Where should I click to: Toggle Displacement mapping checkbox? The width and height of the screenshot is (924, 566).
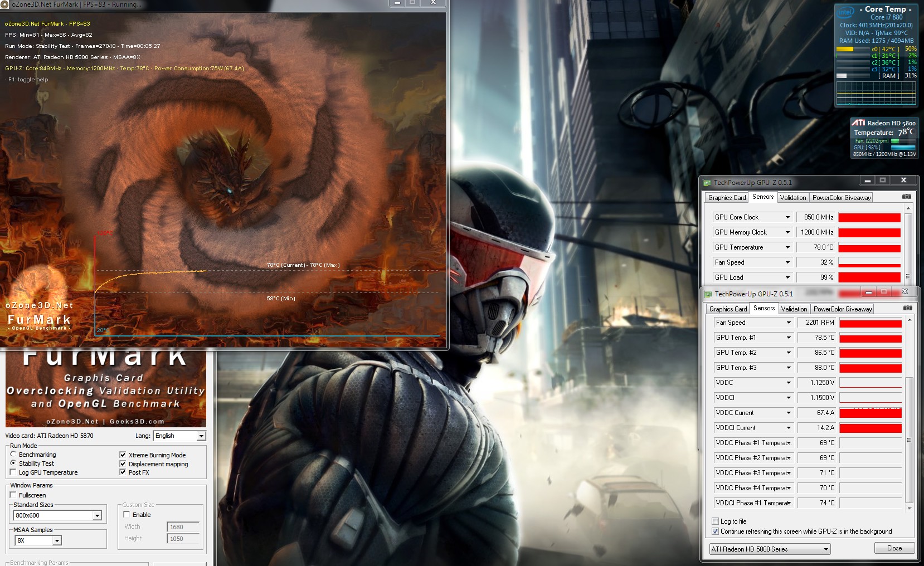pos(123,463)
